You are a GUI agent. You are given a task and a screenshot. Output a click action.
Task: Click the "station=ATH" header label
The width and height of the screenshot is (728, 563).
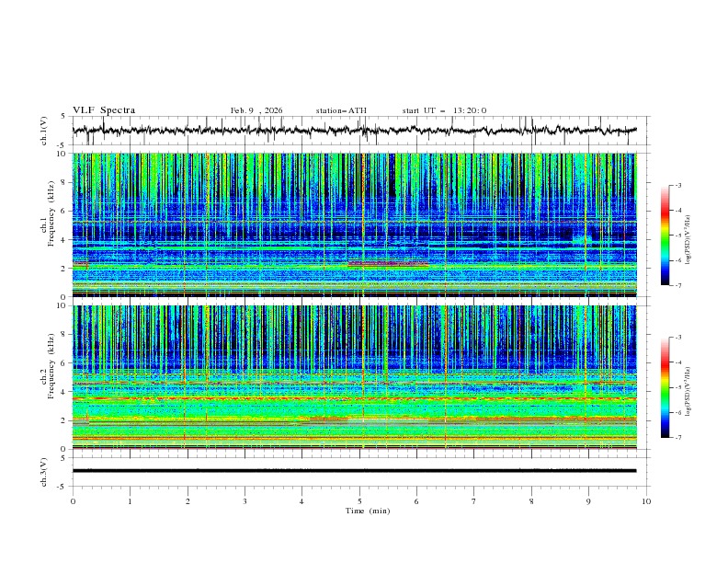click(341, 110)
